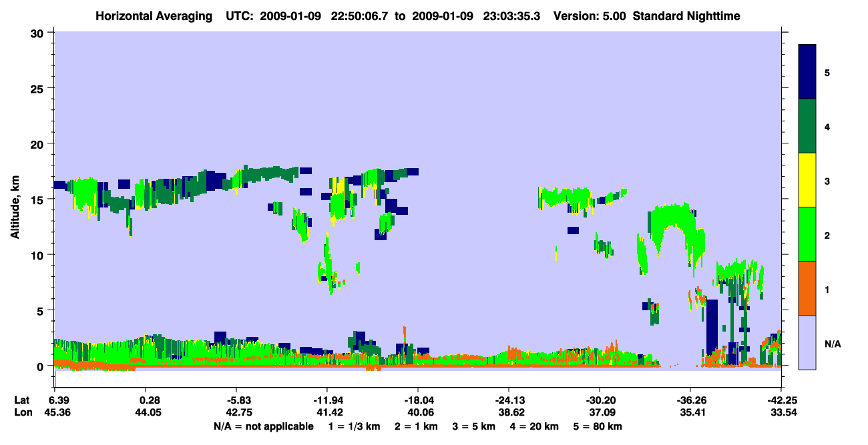
Task: Click the dark blue colorbar segment labeled 5
Action: [x=807, y=72]
